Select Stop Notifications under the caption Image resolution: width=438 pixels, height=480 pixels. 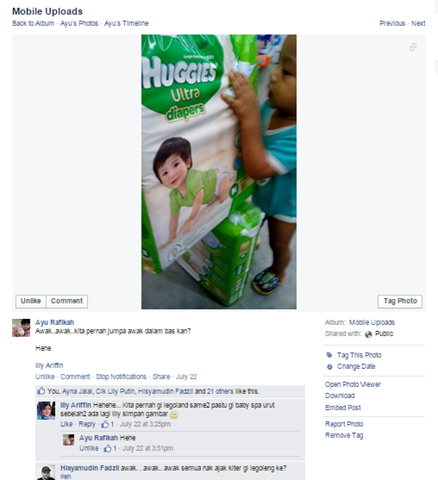click(121, 377)
